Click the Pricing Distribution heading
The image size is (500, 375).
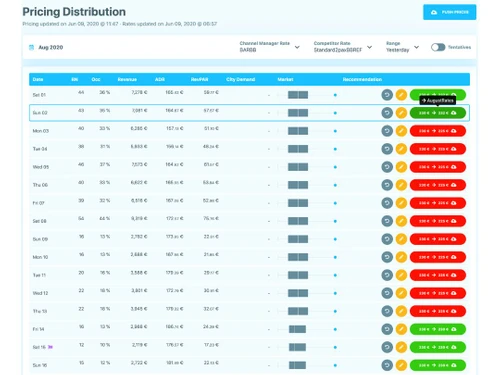74,12
